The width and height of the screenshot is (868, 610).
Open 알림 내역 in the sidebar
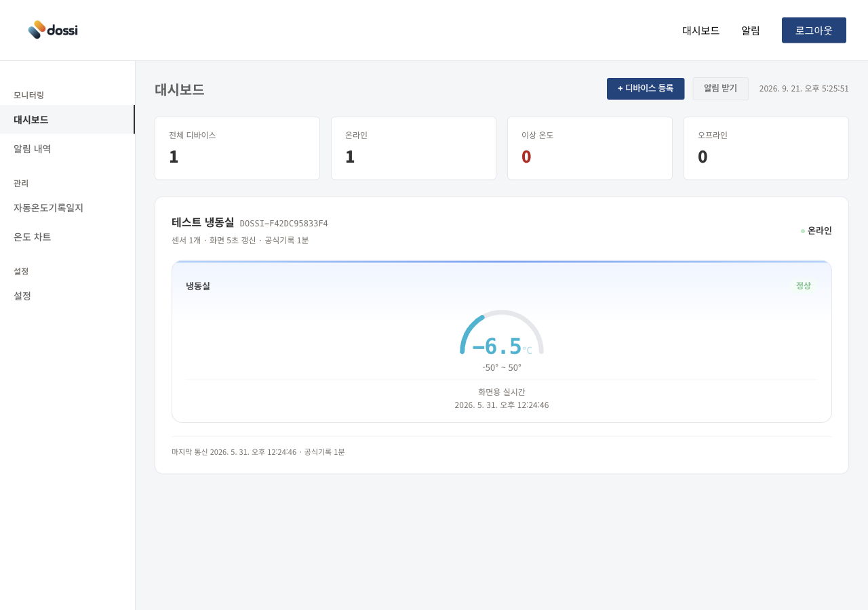click(67, 148)
